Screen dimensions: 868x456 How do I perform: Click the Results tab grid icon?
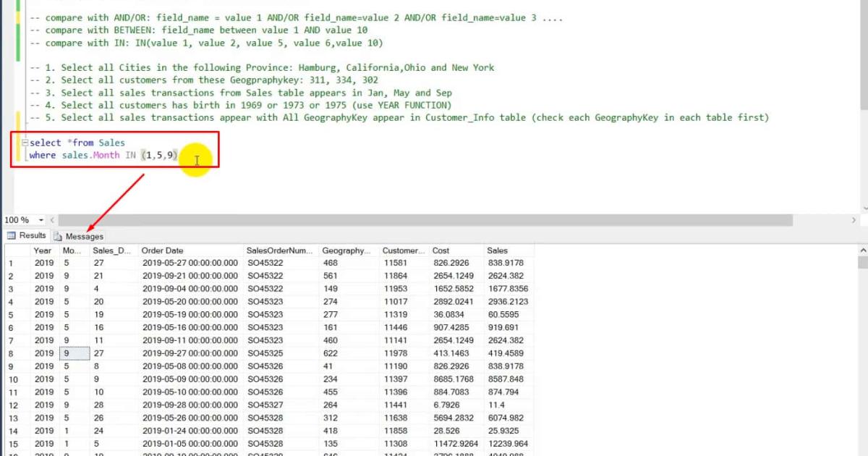(13, 235)
